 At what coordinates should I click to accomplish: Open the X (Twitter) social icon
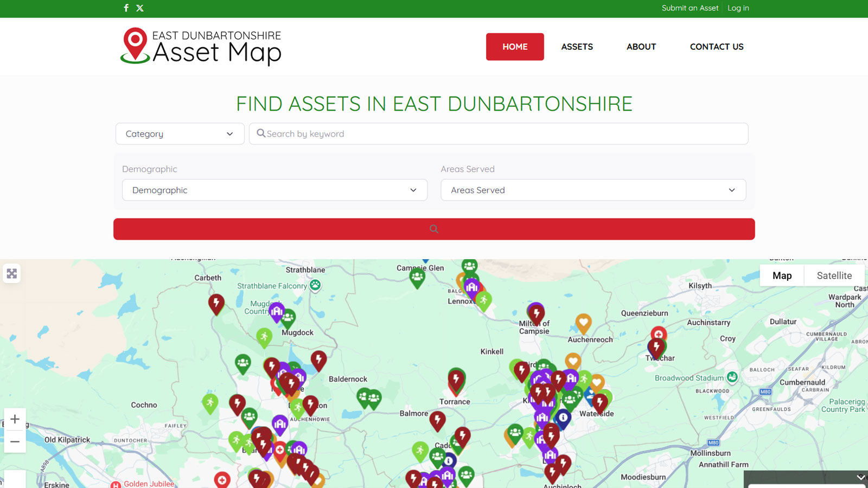pyautogui.click(x=140, y=8)
